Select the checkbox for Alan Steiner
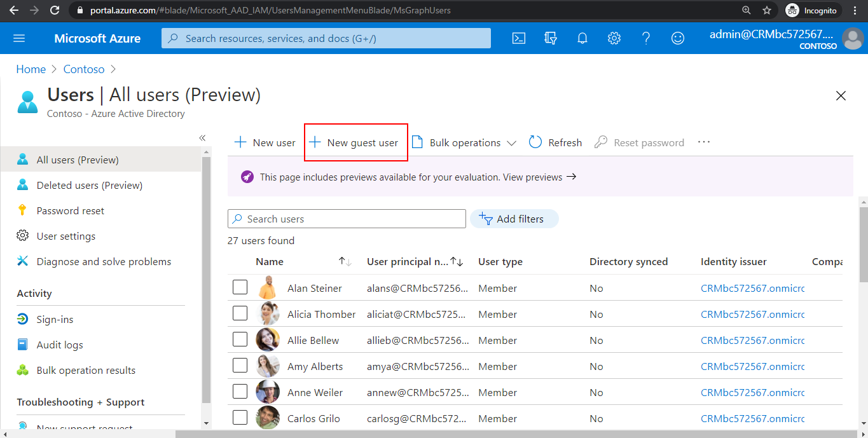The width and height of the screenshot is (868, 438). click(240, 287)
